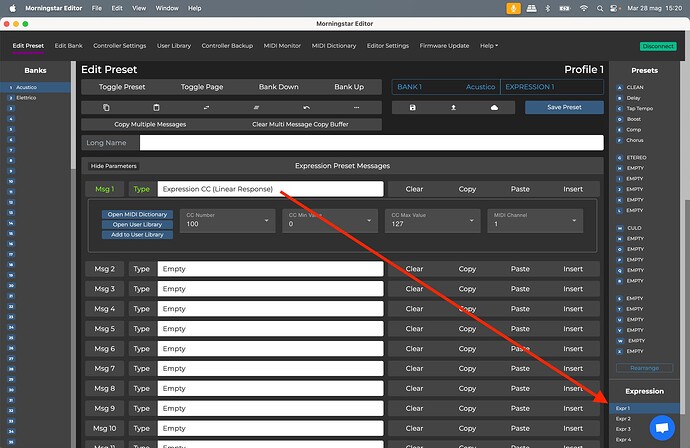
Task: Open the Apple menu
Action: point(12,8)
